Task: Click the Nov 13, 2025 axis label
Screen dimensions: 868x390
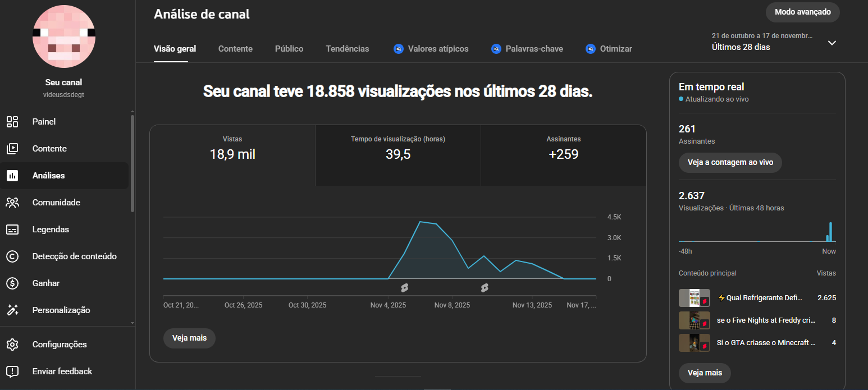Action: 532,305
